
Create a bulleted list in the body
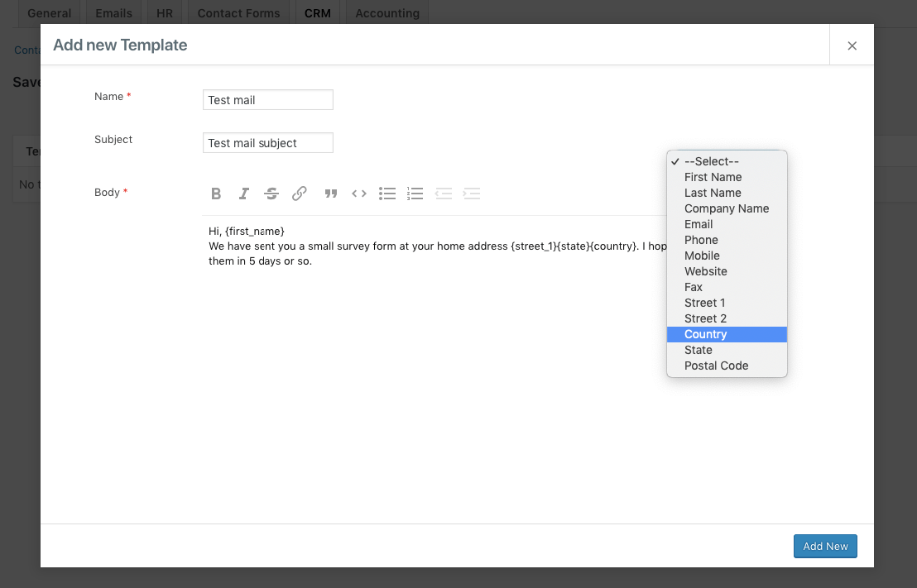click(386, 194)
